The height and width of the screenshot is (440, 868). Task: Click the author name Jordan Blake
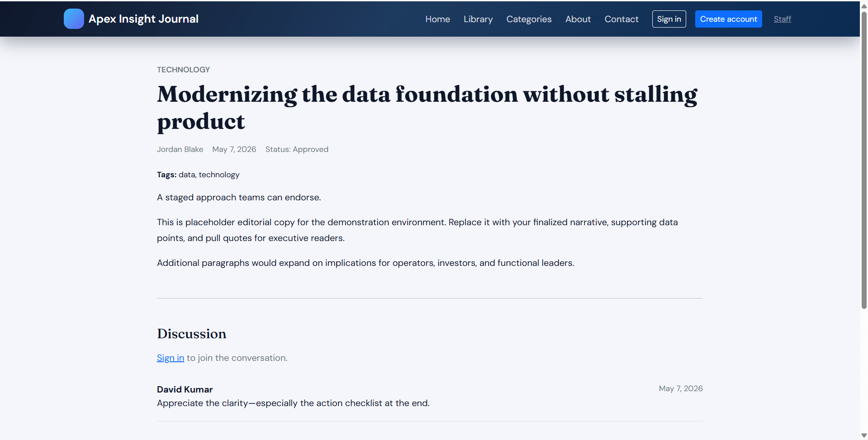coord(180,149)
